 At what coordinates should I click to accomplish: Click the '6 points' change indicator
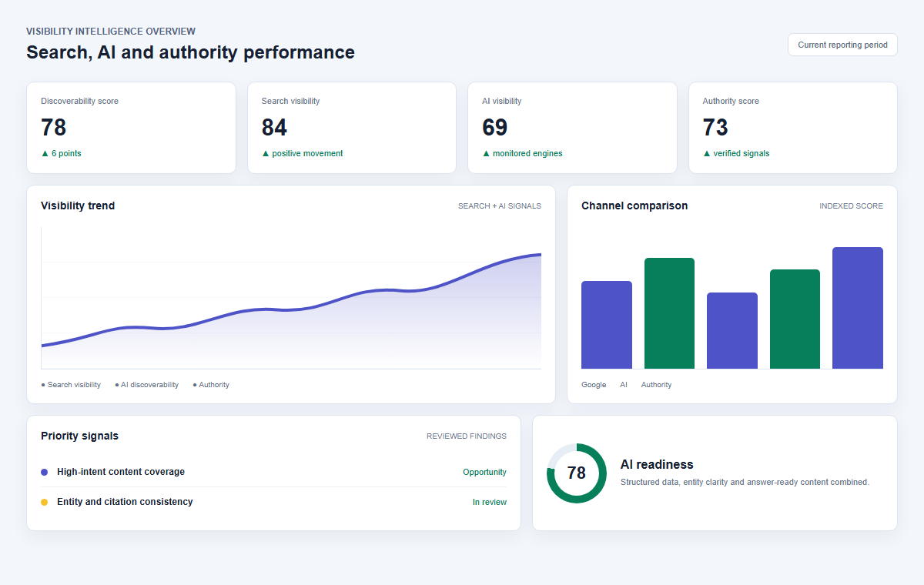point(61,153)
